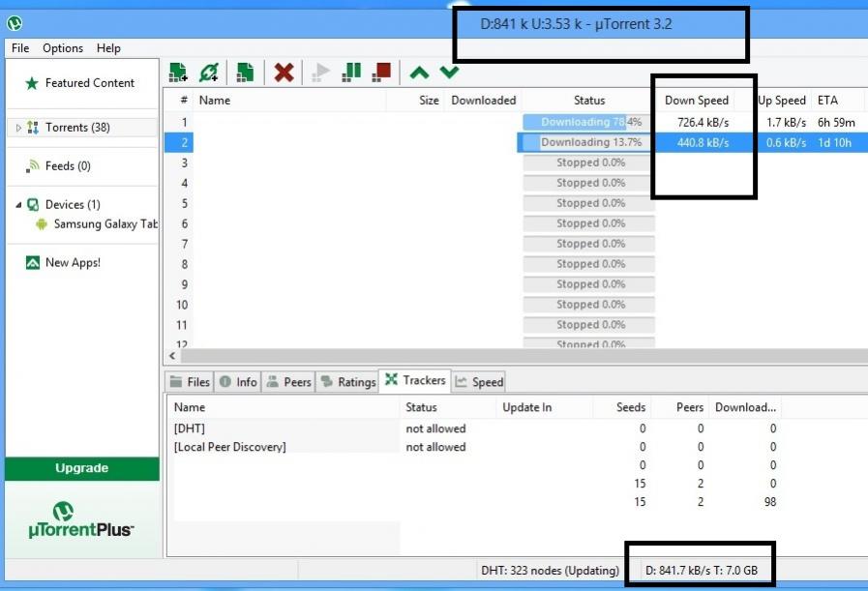Click the Downloading 13.7% progress bar

pyautogui.click(x=588, y=143)
